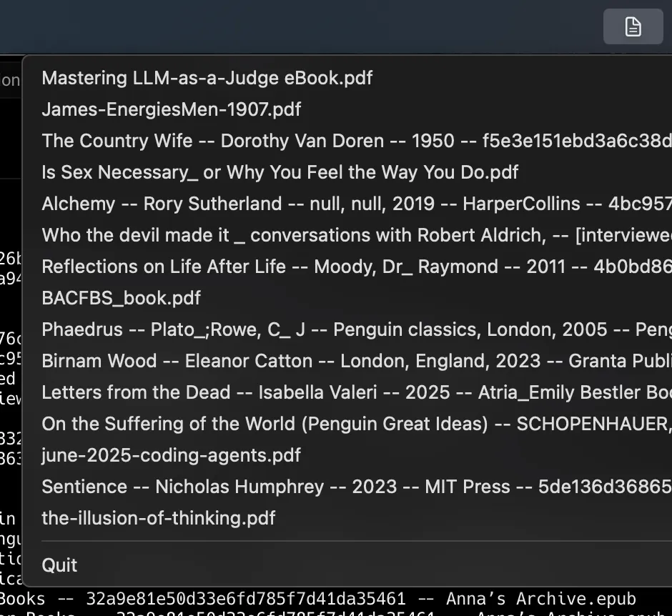Choose Phaedrus by Plato
The width and height of the screenshot is (672, 616).
[348, 329]
